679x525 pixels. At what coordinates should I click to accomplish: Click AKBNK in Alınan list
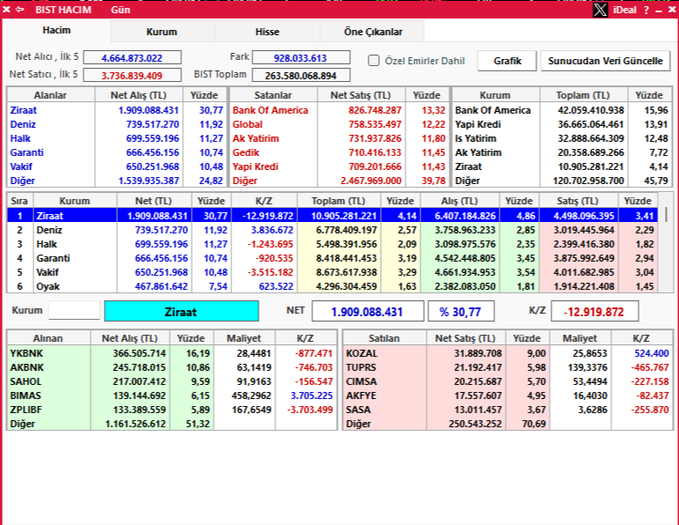point(27,367)
